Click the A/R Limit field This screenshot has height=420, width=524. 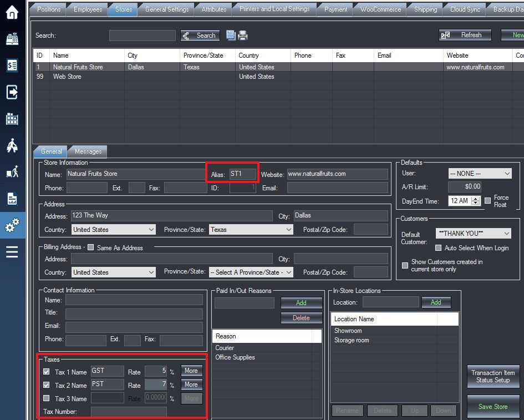pyautogui.click(x=465, y=186)
